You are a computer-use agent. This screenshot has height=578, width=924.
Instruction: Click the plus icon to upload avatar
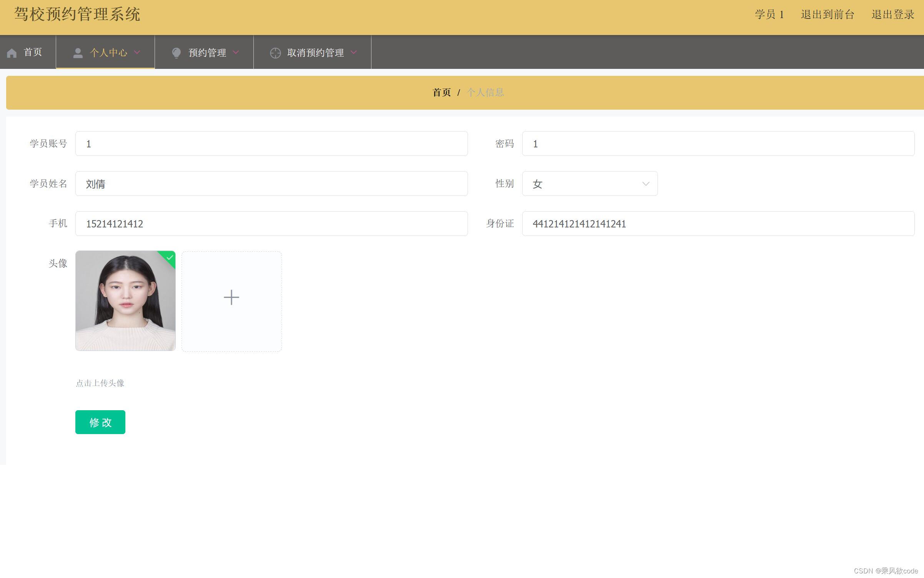(x=231, y=297)
